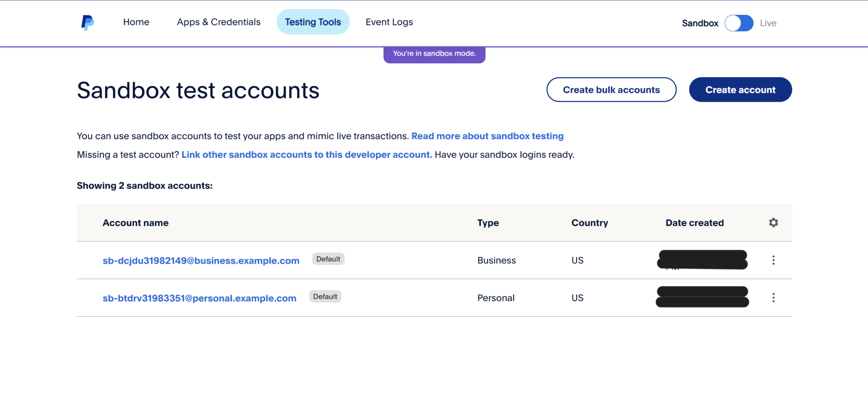Open Read more about sandbox testing link
Screen dimensions: 868x401
coord(487,136)
